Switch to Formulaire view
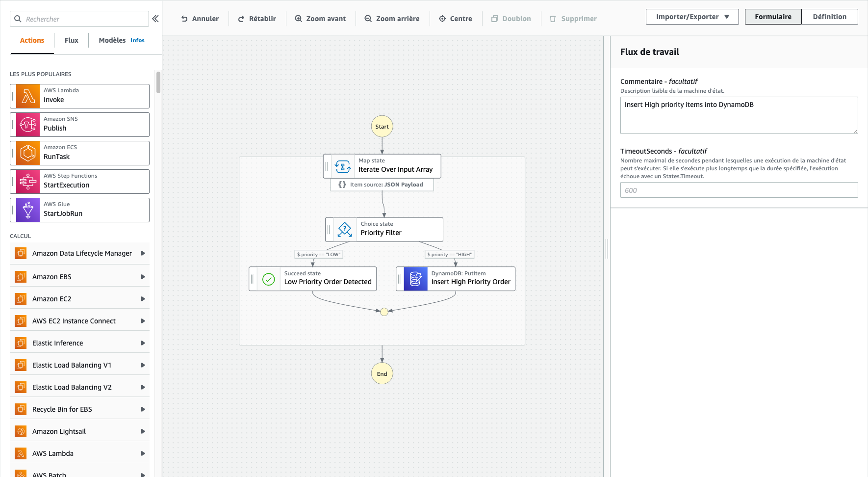Screen dimensions: 868x477 [773, 17]
